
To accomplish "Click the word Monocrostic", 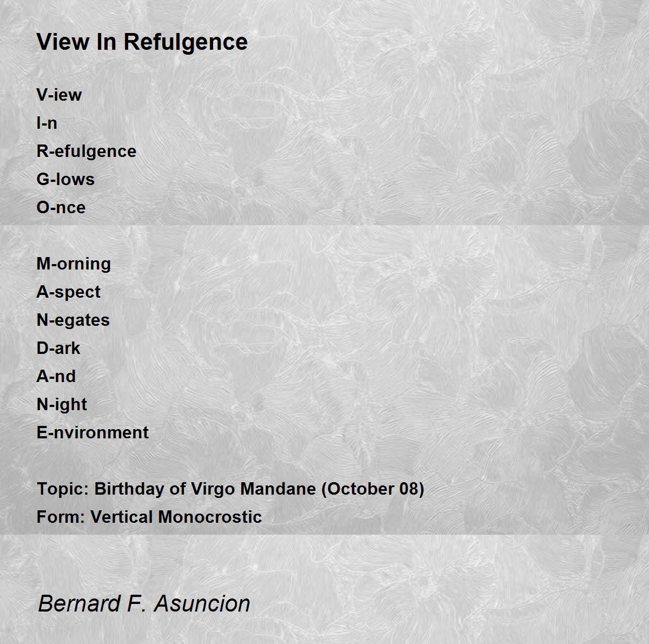I will (x=211, y=517).
